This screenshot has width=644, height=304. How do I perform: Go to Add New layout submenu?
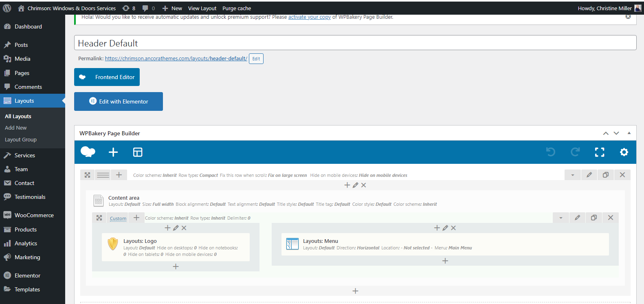16,128
